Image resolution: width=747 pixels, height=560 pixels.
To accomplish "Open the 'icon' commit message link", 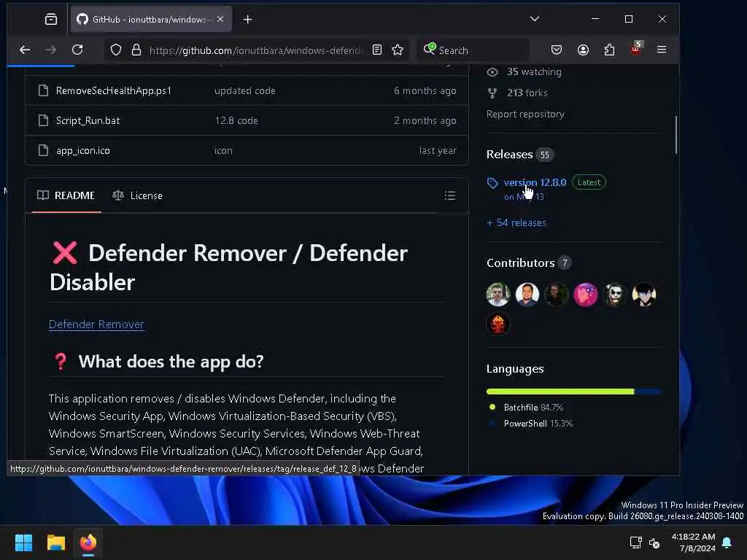I will (x=223, y=150).
